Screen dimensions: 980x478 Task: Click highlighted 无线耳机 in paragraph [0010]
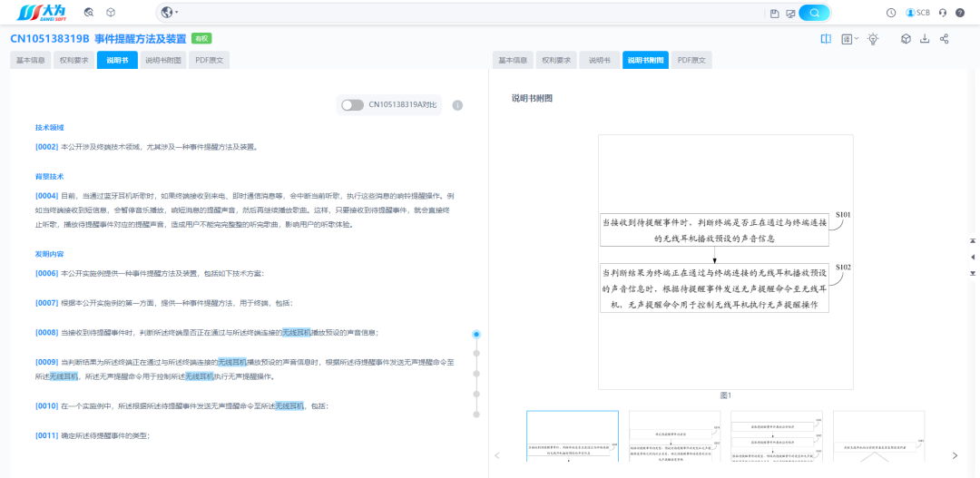click(x=289, y=406)
